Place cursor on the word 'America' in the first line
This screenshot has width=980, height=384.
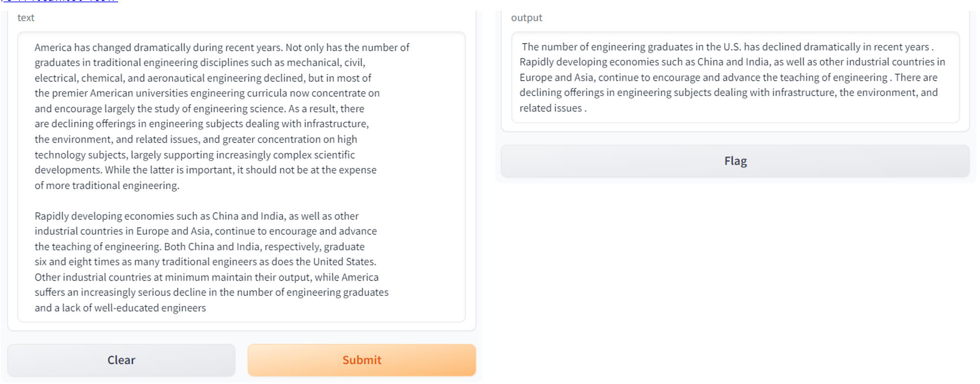coord(53,48)
